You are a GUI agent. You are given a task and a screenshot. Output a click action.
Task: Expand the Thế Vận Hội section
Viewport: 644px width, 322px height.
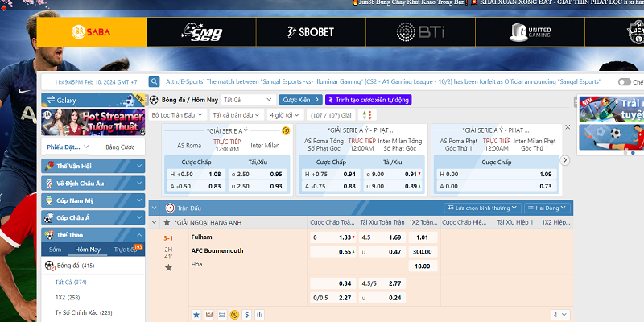pyautogui.click(x=93, y=166)
